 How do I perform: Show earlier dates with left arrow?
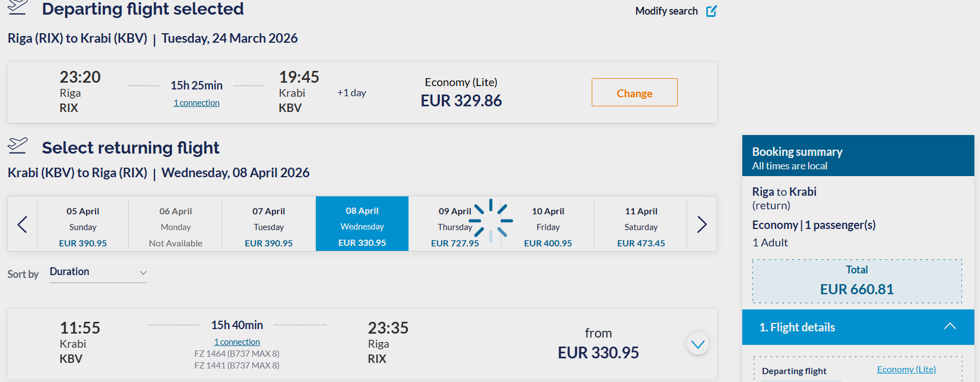[22, 224]
